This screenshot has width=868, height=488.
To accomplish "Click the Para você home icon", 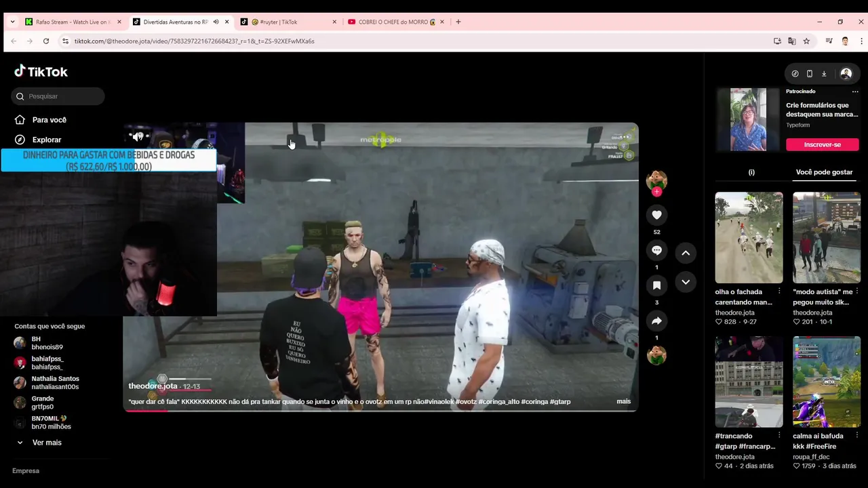I will (20, 120).
